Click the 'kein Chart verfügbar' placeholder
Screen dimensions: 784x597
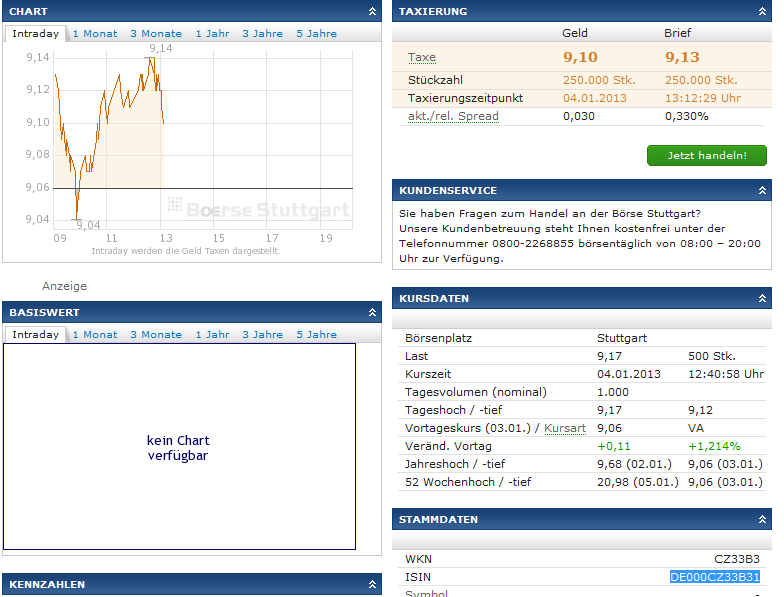point(179,446)
